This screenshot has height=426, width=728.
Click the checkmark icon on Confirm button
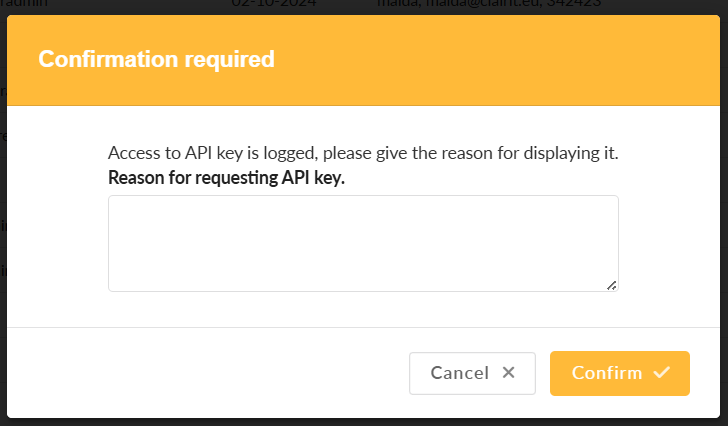tap(661, 373)
